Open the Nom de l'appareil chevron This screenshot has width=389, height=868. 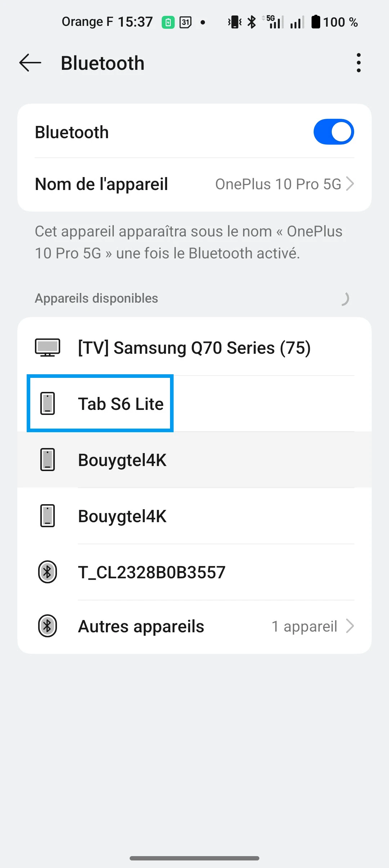tap(350, 184)
